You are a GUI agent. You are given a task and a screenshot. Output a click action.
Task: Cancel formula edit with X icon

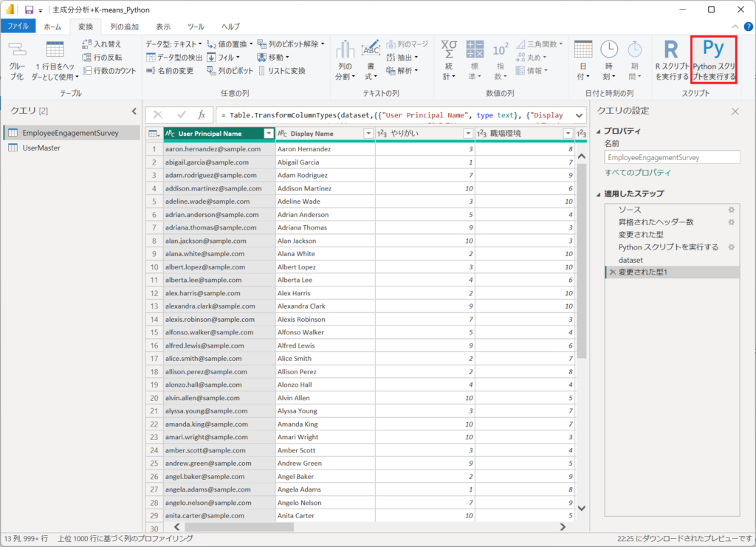pyautogui.click(x=158, y=114)
